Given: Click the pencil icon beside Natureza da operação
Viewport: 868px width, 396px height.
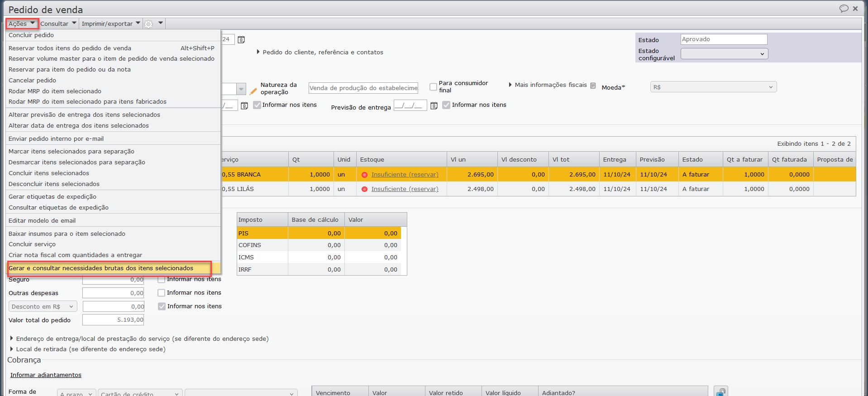Looking at the screenshot, I should [253, 91].
